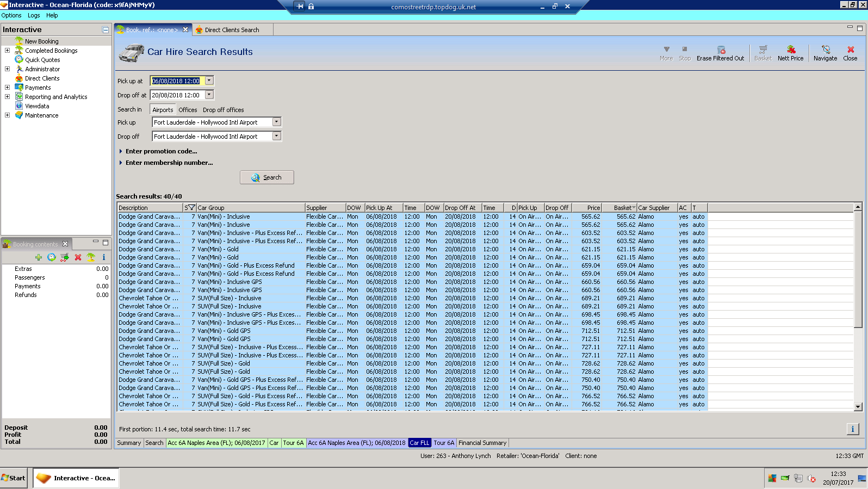Open Acc 6A Naples Area 06/08/2017 tab
This screenshot has height=489, width=868.
(216, 443)
